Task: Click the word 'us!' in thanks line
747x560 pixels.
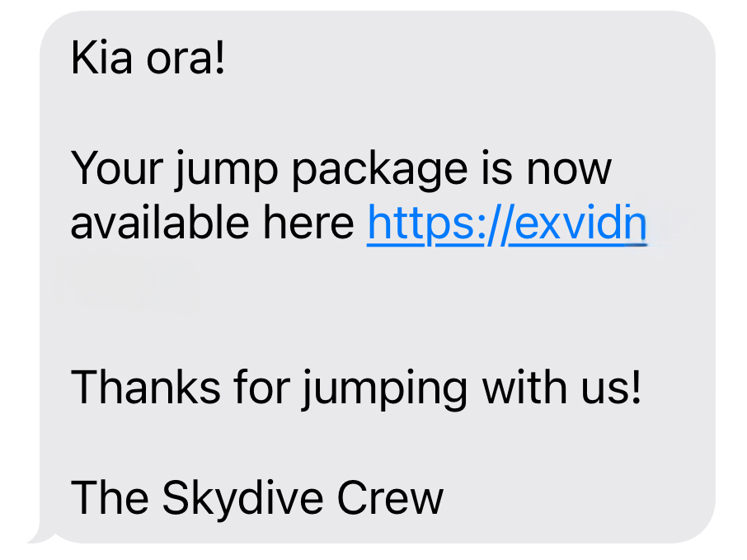Action: coord(611,387)
